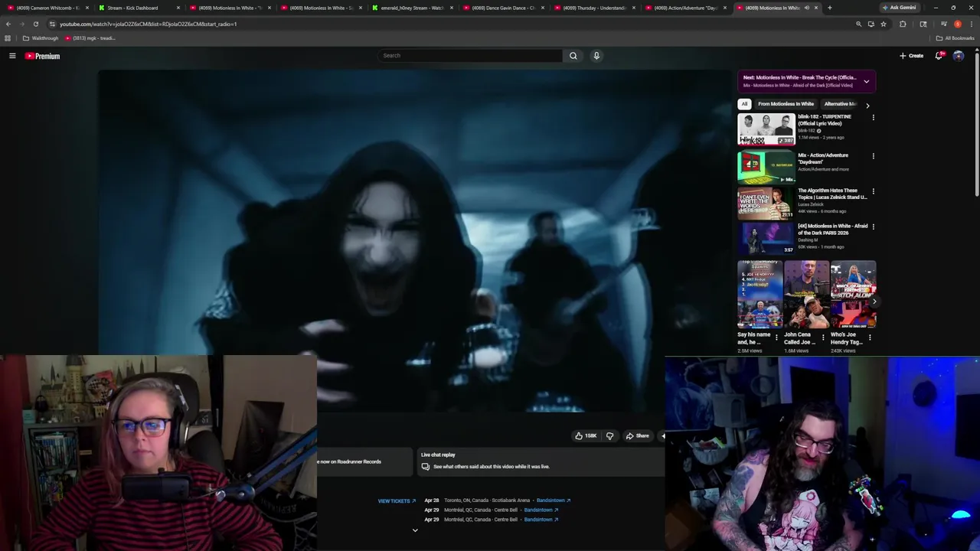Screen dimensions: 980x551
Task: Open Afraid of the Dark PARIS thumbnail
Action: pyautogui.click(x=766, y=238)
